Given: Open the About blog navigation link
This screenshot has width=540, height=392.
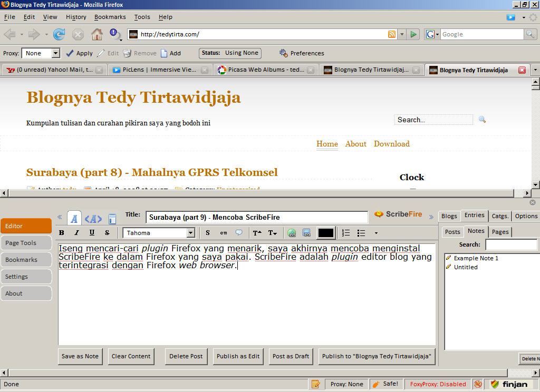Looking at the screenshot, I should (355, 144).
